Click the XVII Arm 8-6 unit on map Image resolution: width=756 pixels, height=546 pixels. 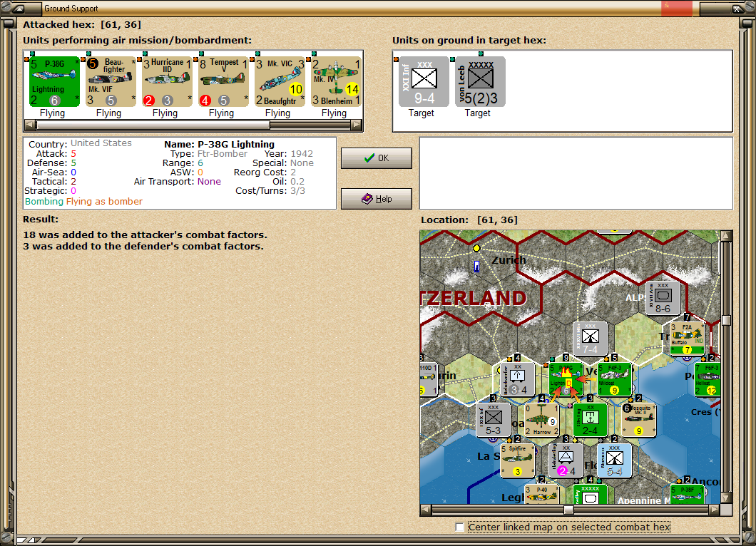(x=663, y=298)
